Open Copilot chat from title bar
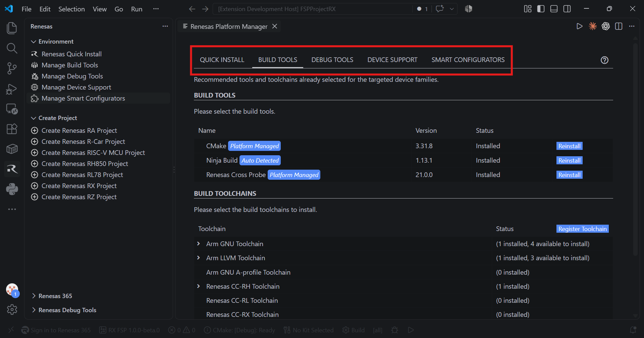The width and height of the screenshot is (644, 338). tap(440, 9)
